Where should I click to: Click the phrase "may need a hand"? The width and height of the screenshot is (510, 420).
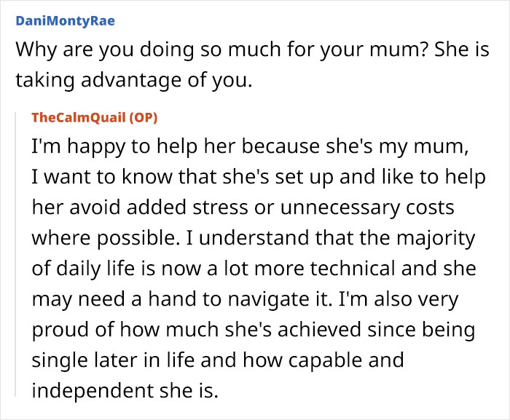(x=108, y=300)
